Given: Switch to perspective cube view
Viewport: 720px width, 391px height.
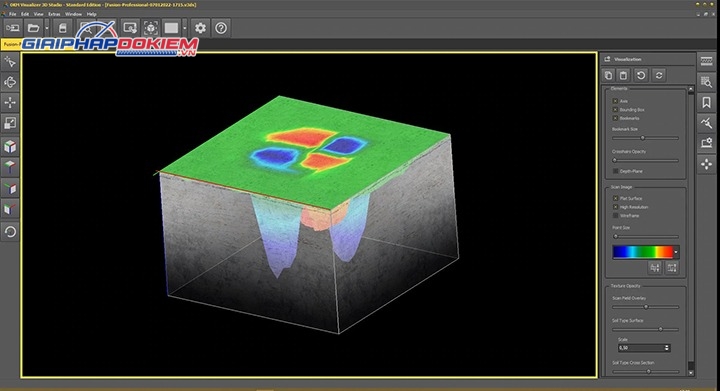Looking at the screenshot, I should (x=10, y=147).
